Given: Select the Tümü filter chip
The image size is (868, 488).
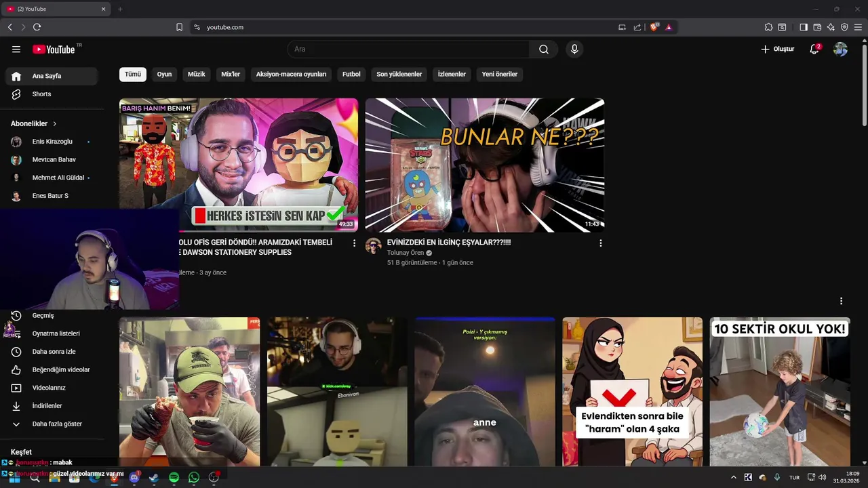Looking at the screenshot, I should click(133, 75).
